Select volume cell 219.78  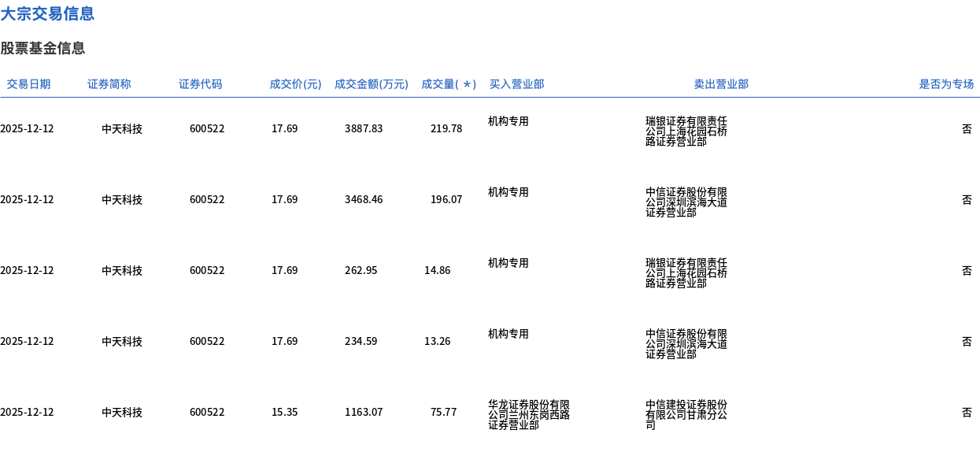[x=446, y=128]
